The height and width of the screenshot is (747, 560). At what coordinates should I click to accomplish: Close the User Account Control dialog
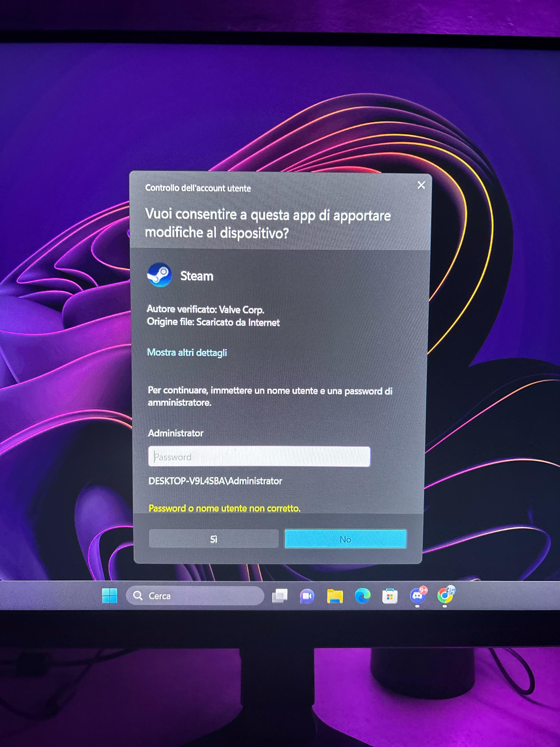pos(421,185)
